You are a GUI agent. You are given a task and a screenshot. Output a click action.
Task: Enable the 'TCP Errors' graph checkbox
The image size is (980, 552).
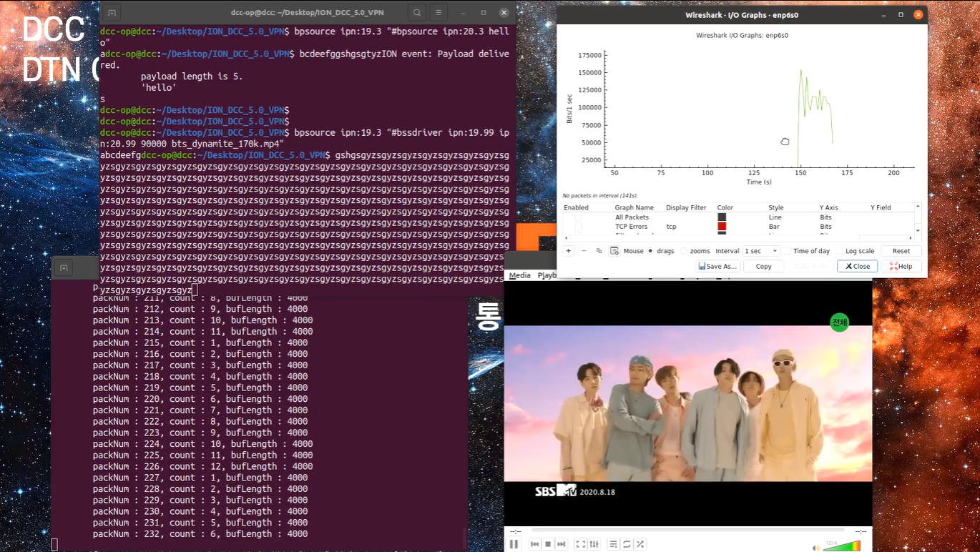578,227
